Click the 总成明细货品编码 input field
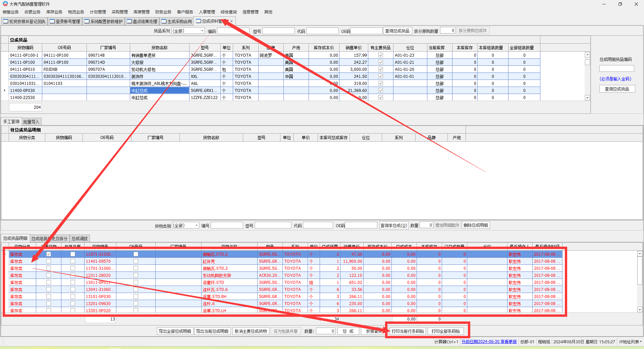Screen dimensions: 644x349 click(x=617, y=68)
